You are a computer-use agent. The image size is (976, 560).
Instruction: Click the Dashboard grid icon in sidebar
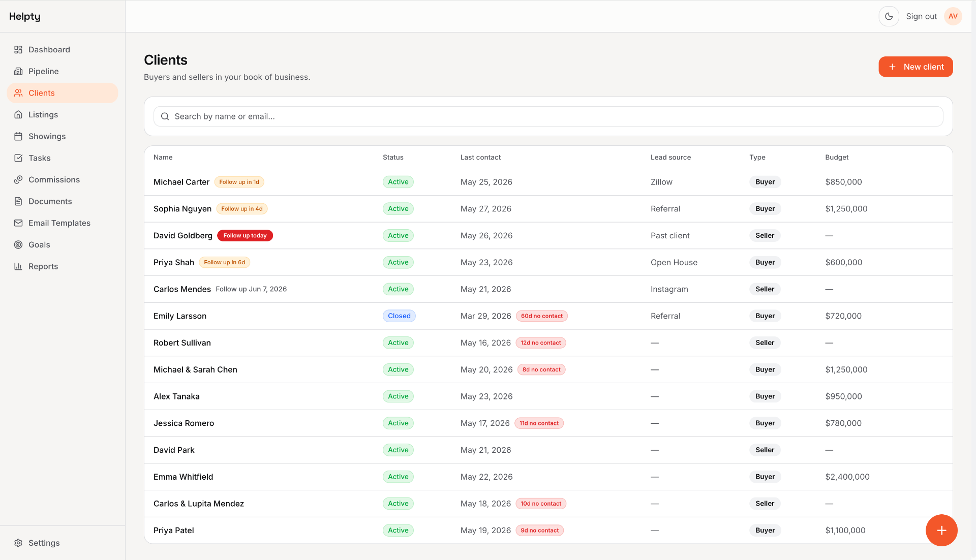(18, 50)
